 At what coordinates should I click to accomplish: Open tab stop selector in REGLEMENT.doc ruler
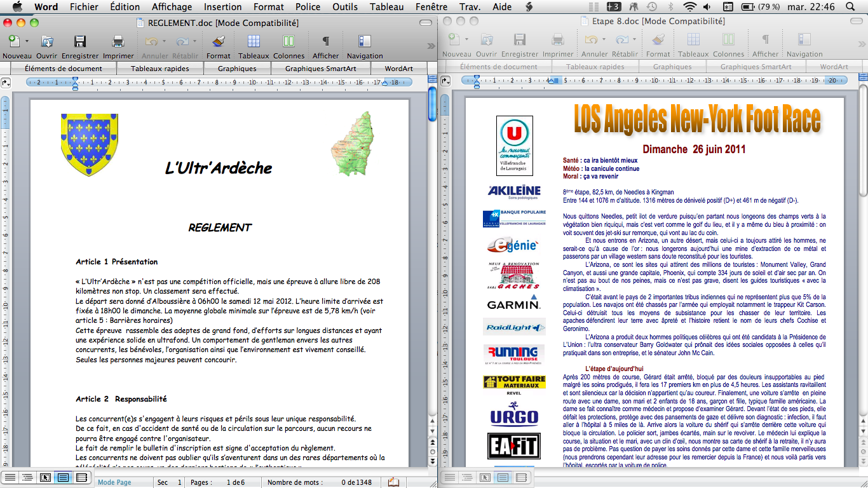6,82
